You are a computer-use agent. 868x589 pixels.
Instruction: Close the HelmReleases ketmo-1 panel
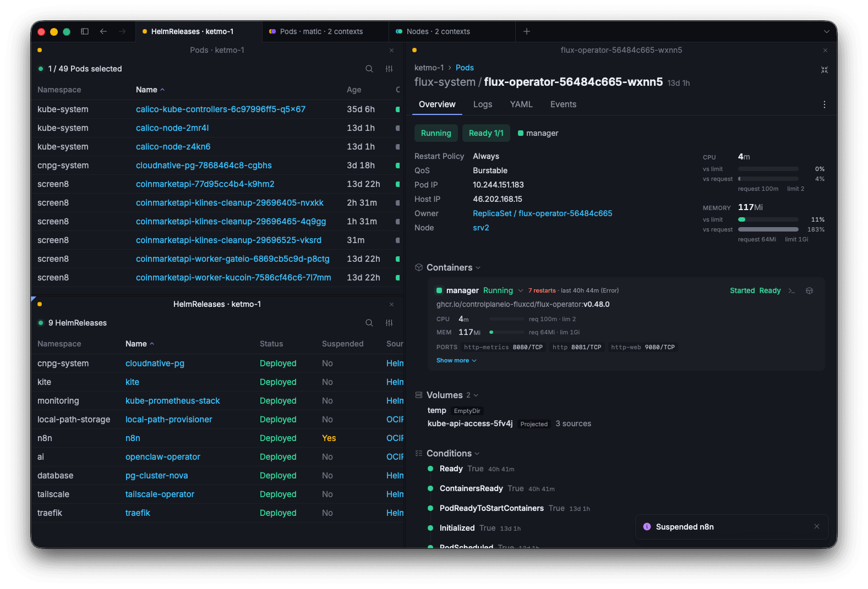[x=392, y=304]
